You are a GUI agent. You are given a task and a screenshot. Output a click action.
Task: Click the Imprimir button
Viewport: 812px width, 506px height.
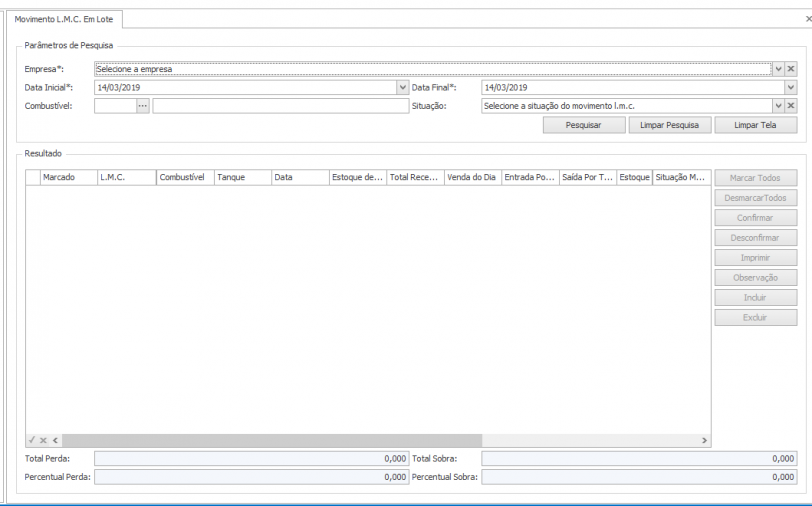pyautogui.click(x=756, y=257)
